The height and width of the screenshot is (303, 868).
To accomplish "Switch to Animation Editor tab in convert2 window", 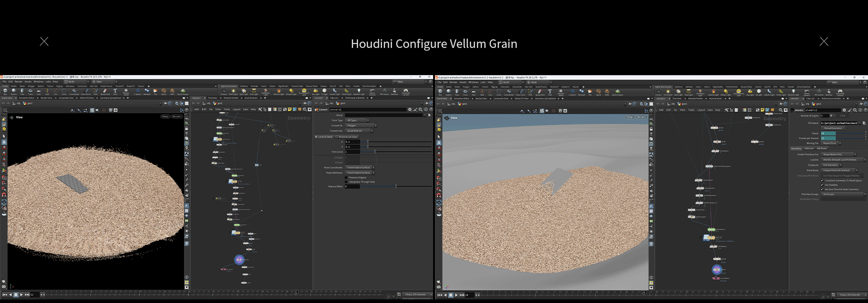I will click(26, 98).
